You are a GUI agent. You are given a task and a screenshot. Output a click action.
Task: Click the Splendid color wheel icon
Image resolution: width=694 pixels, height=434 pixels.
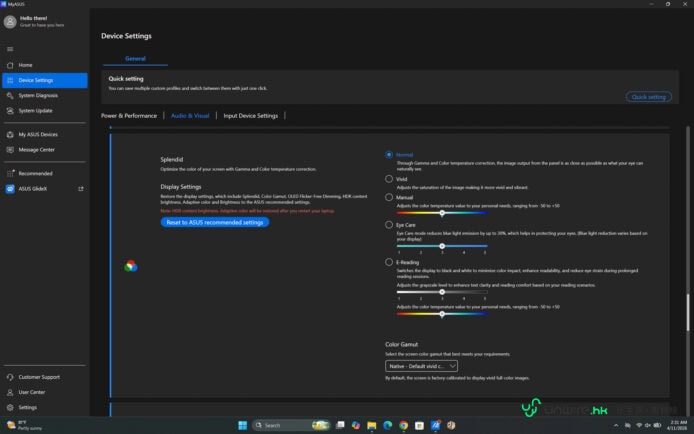(131, 266)
